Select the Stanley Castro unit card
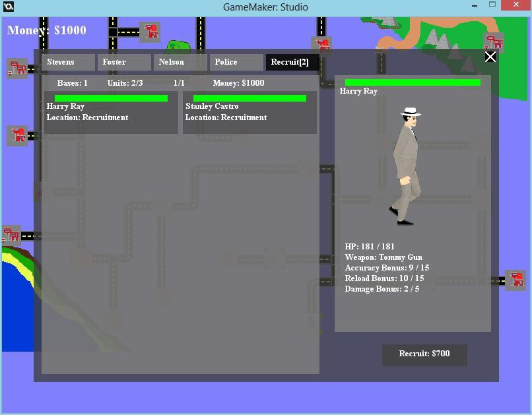The image size is (532, 415). (249, 112)
